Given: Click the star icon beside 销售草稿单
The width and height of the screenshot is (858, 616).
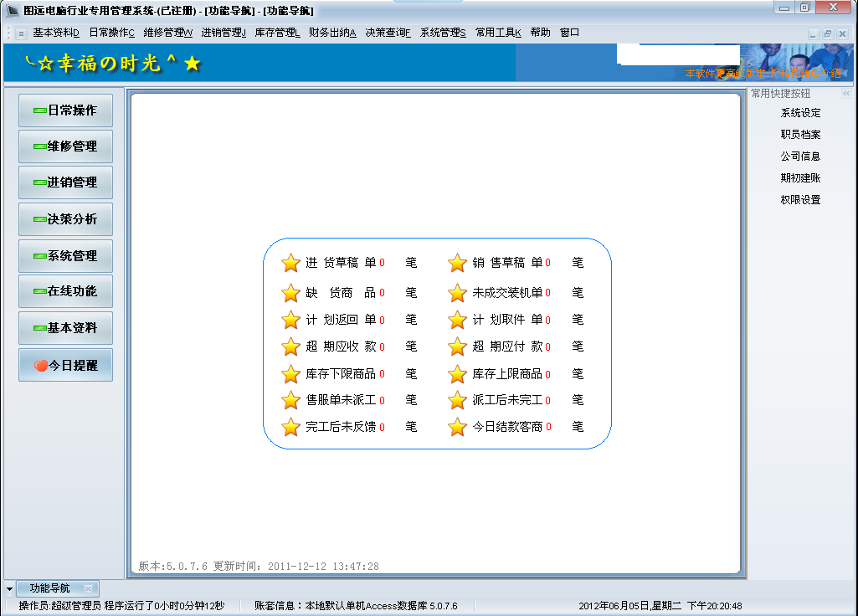Looking at the screenshot, I should point(457,263).
